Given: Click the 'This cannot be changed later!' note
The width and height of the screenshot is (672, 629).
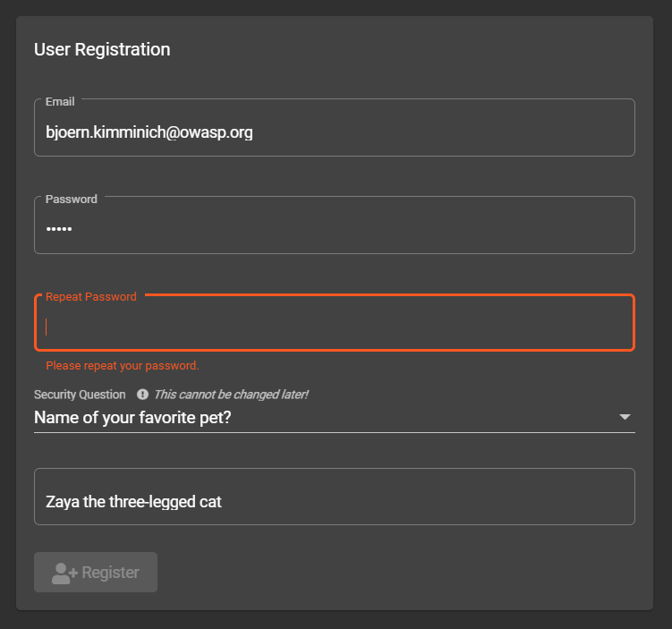Looking at the screenshot, I should (x=231, y=395).
